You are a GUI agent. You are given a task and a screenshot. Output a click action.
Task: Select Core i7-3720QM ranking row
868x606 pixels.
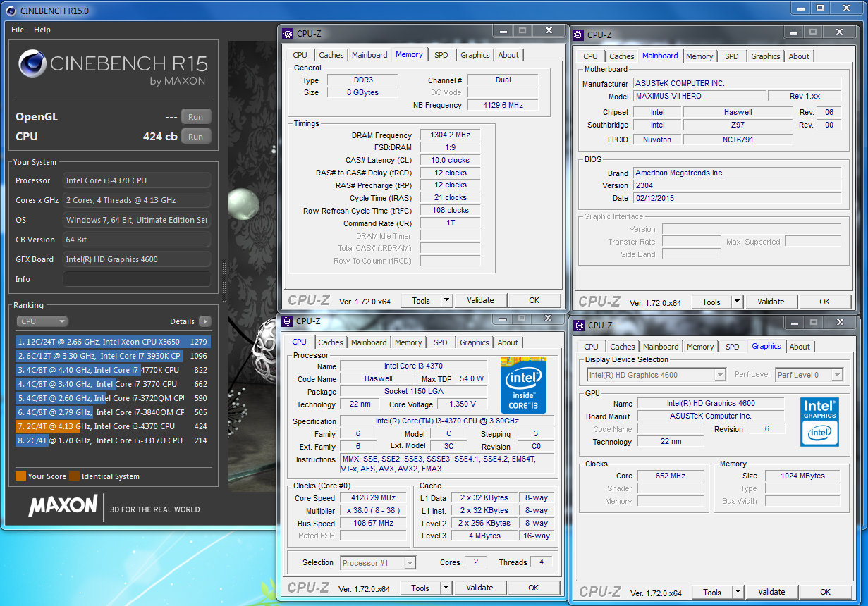[113, 398]
